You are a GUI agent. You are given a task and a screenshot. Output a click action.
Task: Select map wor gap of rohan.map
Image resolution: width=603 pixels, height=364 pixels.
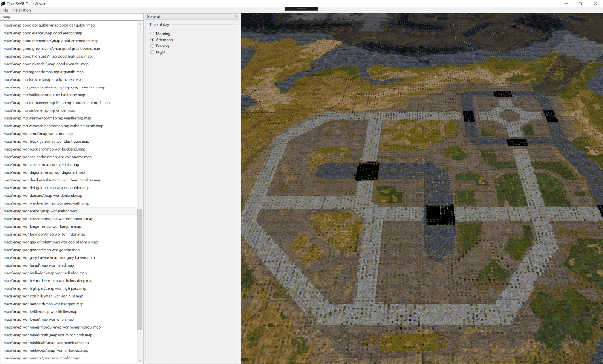tap(69, 242)
